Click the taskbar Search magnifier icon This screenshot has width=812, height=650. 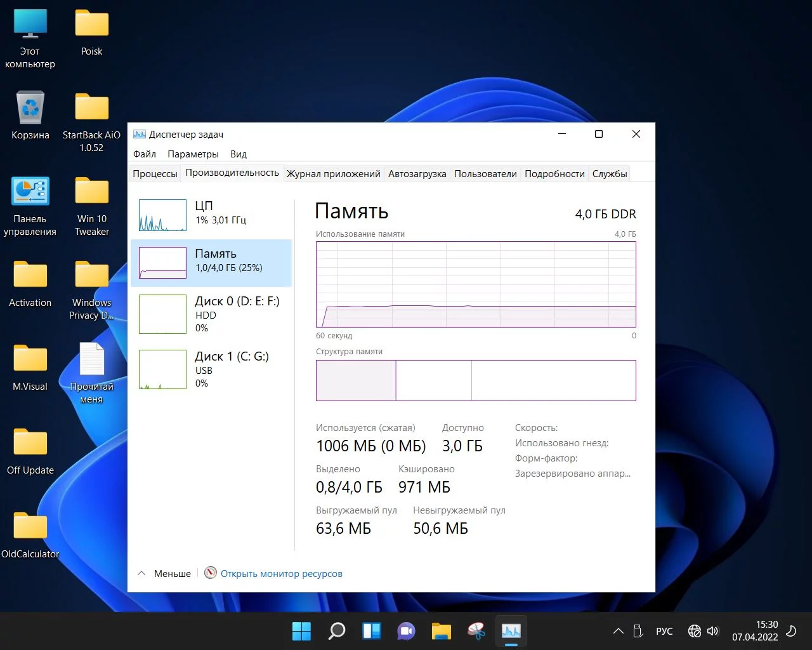coord(336,631)
